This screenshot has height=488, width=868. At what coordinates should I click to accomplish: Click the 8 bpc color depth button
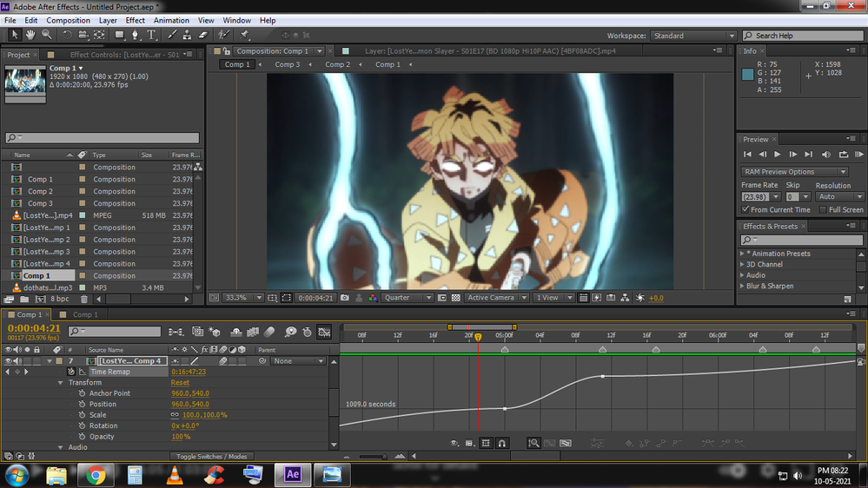click(x=60, y=299)
